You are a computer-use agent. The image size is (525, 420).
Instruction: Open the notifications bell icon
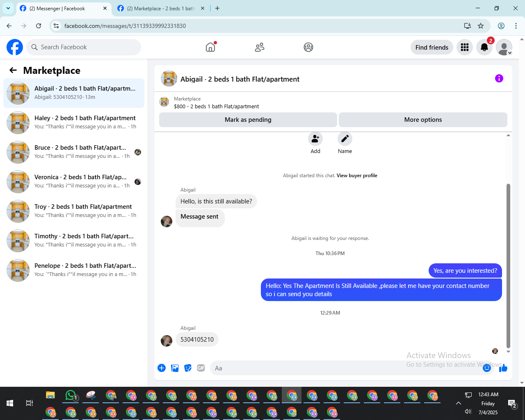484,47
